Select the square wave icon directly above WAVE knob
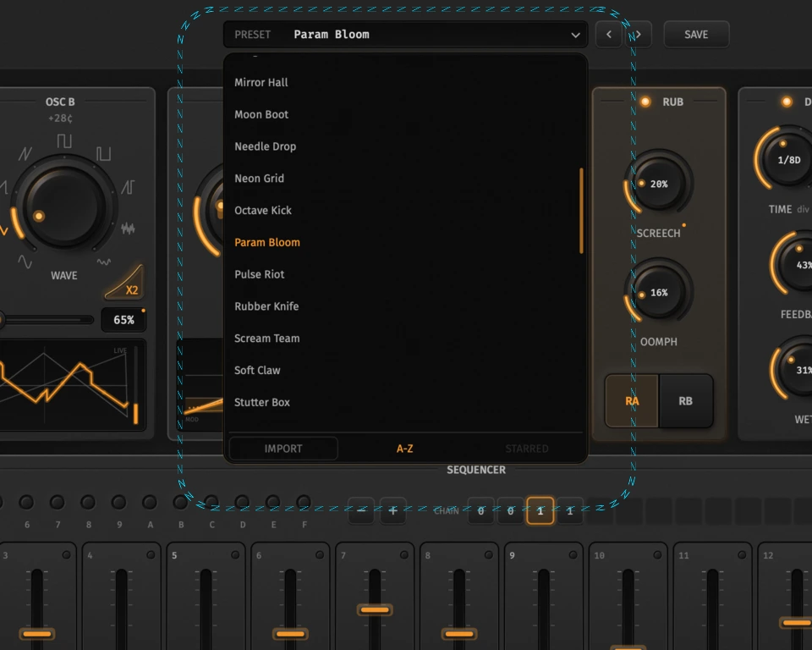 coord(64,141)
